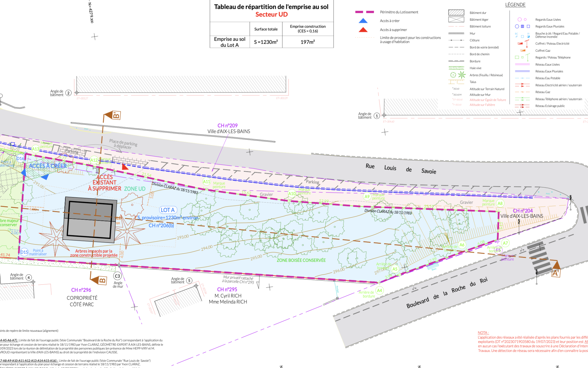The image size is (588, 368).
Task: Select the circled A11 boundary point
Action: (x=206, y=182)
